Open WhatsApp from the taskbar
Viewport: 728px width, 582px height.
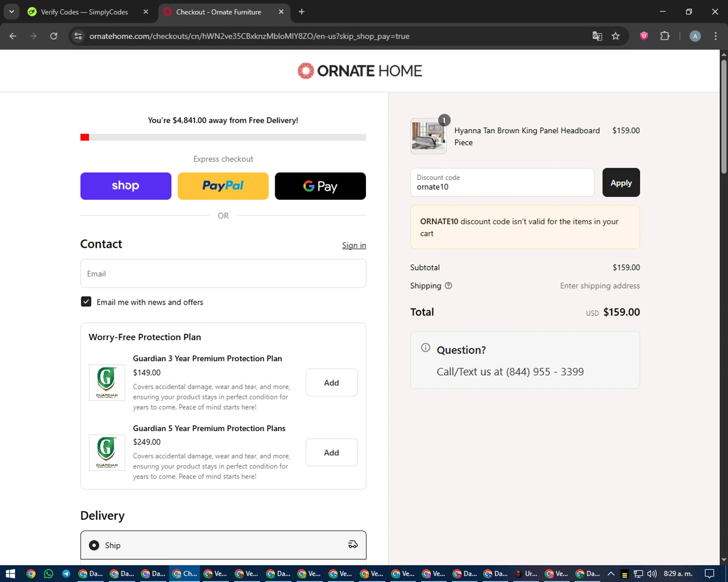tap(49, 574)
